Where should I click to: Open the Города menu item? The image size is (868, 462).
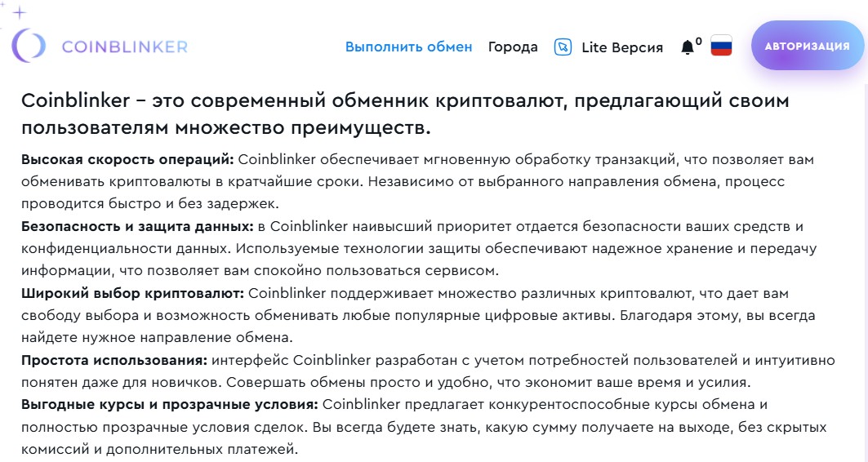point(513,47)
